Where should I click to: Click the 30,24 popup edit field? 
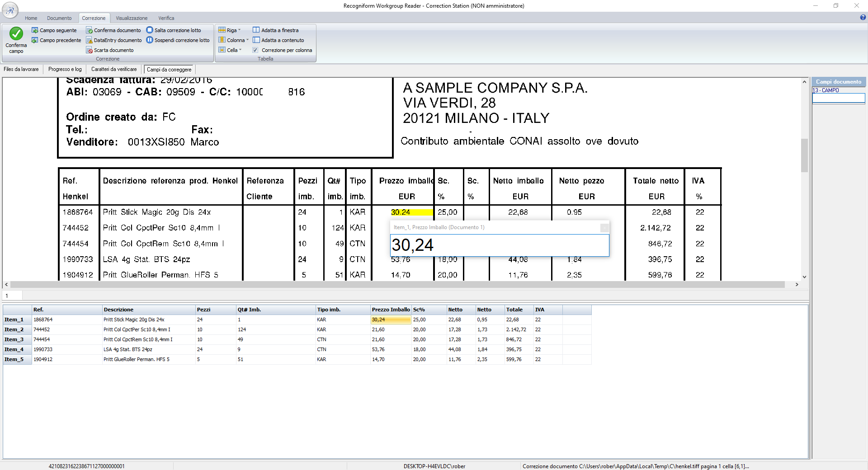click(x=500, y=245)
